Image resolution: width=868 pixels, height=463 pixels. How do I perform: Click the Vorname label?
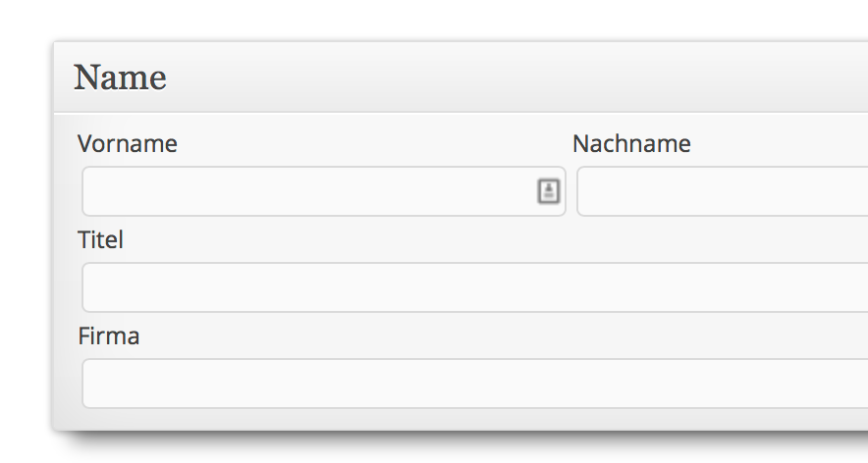point(128,144)
